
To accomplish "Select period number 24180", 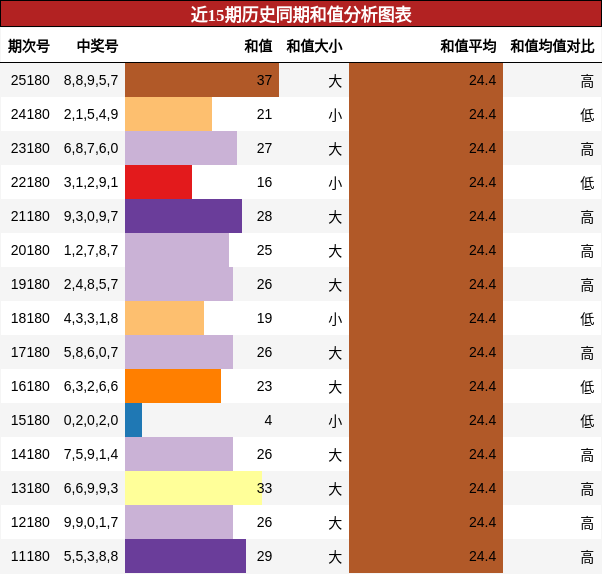I will point(30,114).
